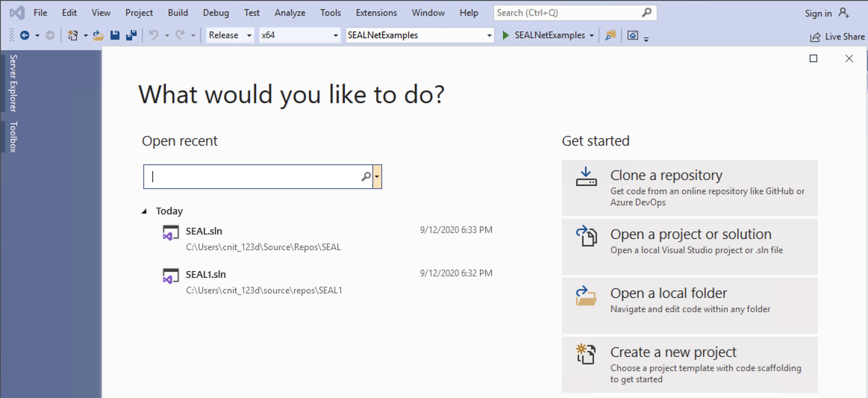Collapse the Today group in Open recent
The image size is (868, 398).
point(145,211)
